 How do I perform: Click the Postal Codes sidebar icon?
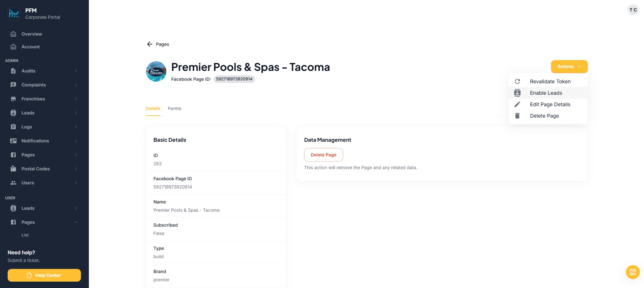point(13,169)
